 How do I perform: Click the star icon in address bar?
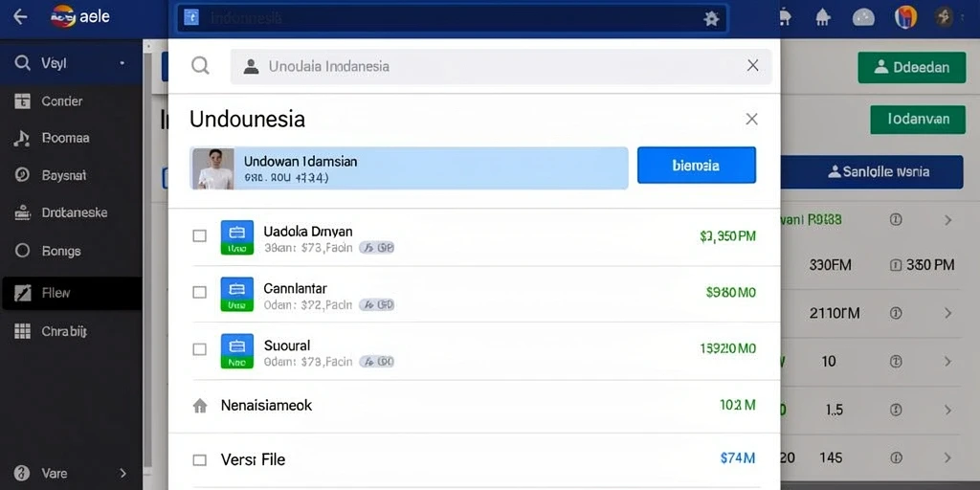coord(711,18)
